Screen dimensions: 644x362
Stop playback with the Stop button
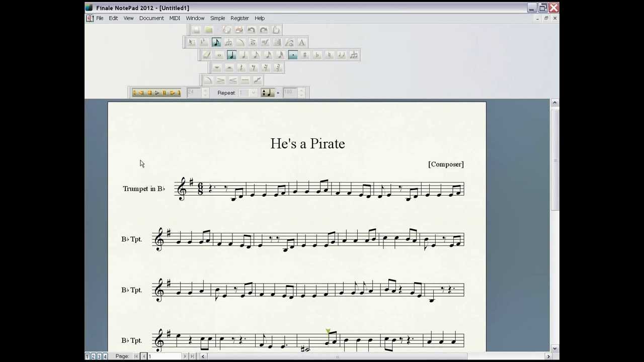click(x=149, y=93)
